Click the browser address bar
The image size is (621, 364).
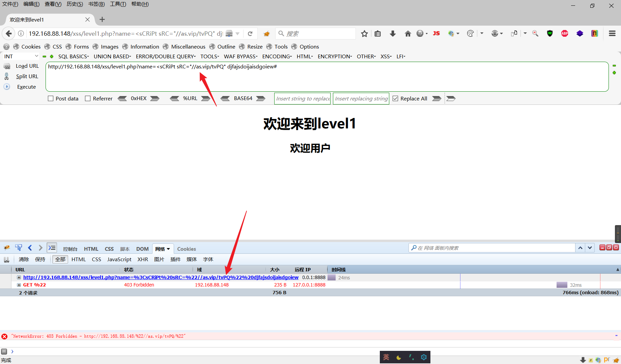(125, 33)
